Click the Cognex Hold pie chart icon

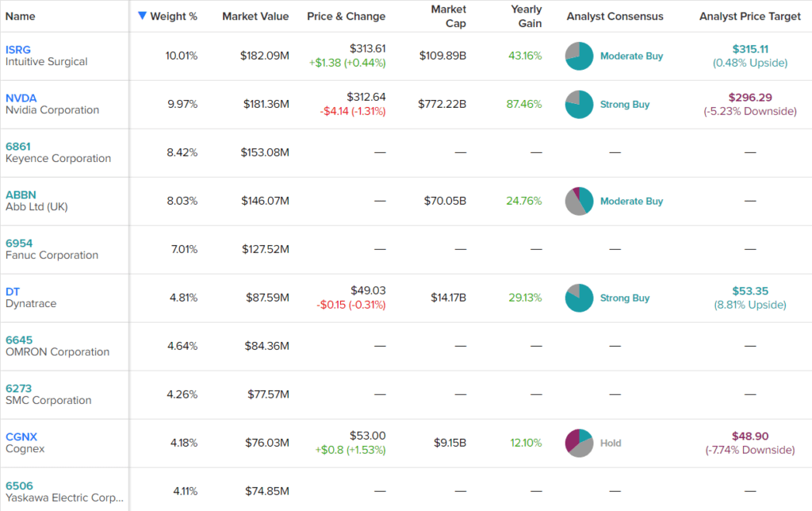(x=579, y=444)
